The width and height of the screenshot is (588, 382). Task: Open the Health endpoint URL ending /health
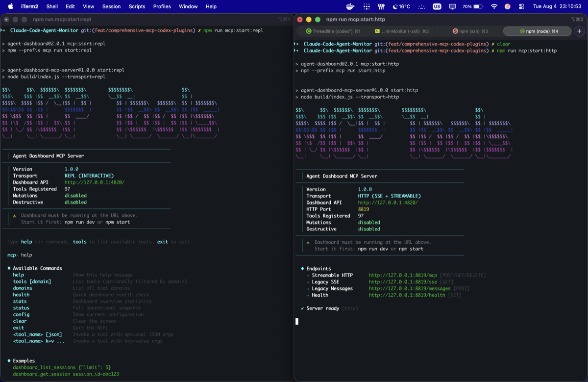(x=407, y=295)
